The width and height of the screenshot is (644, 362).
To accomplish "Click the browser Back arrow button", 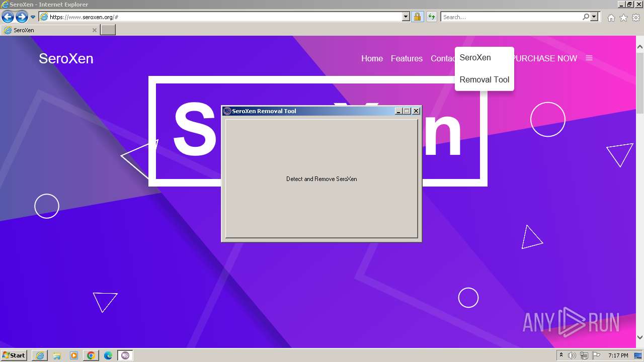I will click(x=8, y=17).
